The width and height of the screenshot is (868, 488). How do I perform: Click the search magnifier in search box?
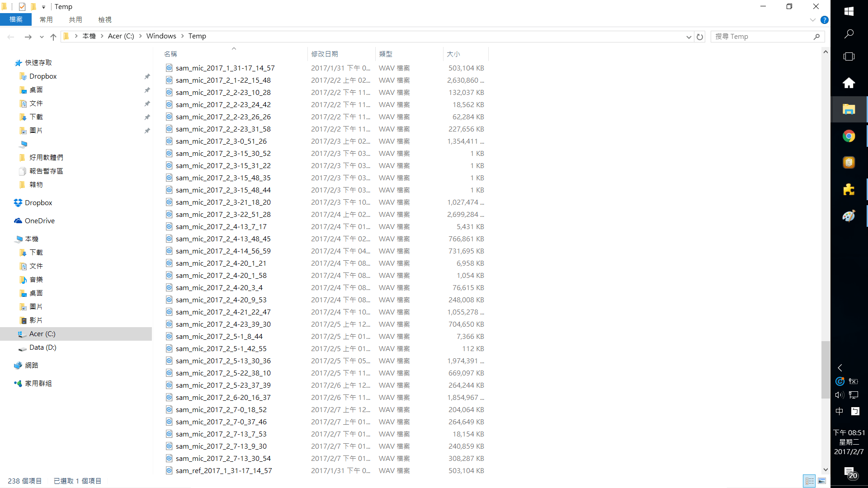[x=816, y=37]
